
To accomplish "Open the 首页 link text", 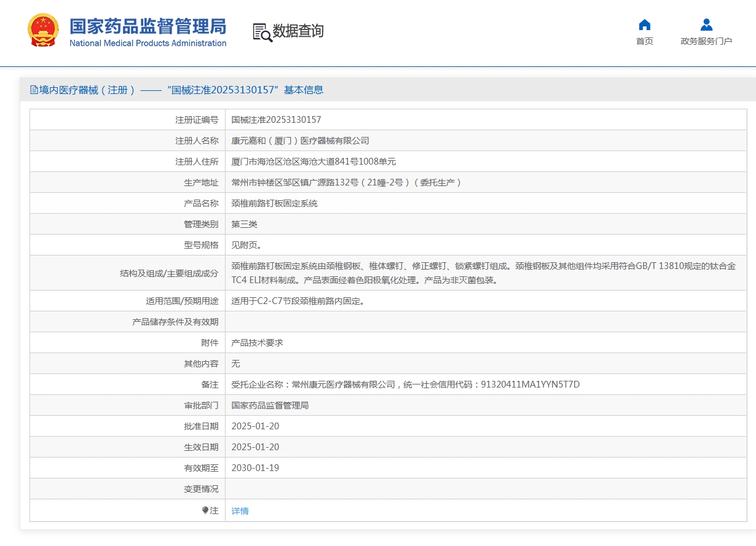I will click(645, 41).
